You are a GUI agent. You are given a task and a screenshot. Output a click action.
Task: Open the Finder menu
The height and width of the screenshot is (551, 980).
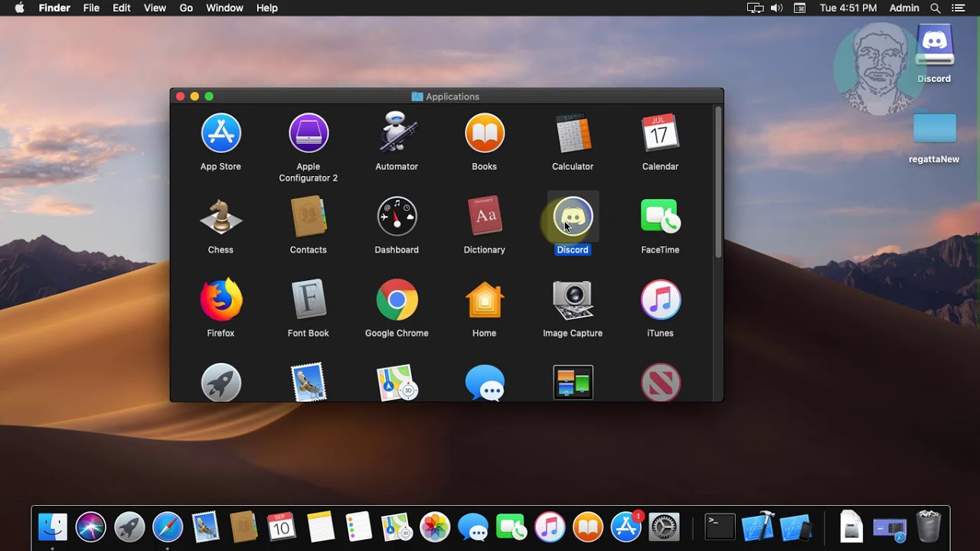coord(54,8)
